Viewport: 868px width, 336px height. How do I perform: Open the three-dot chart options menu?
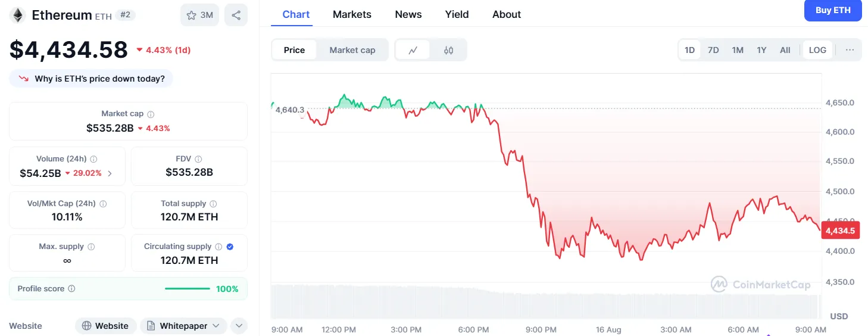[850, 50]
